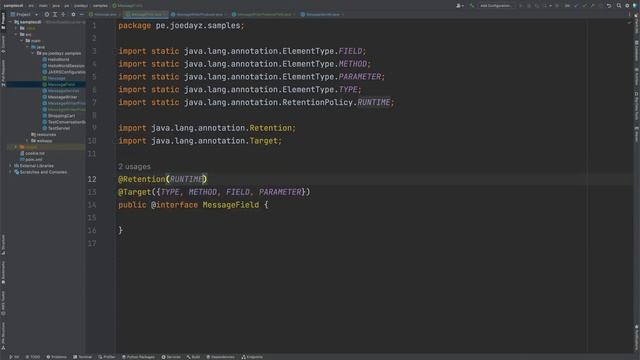Viewport: 640px width, 360px height.
Task: Open Project panel options gear
Action: 73,14
